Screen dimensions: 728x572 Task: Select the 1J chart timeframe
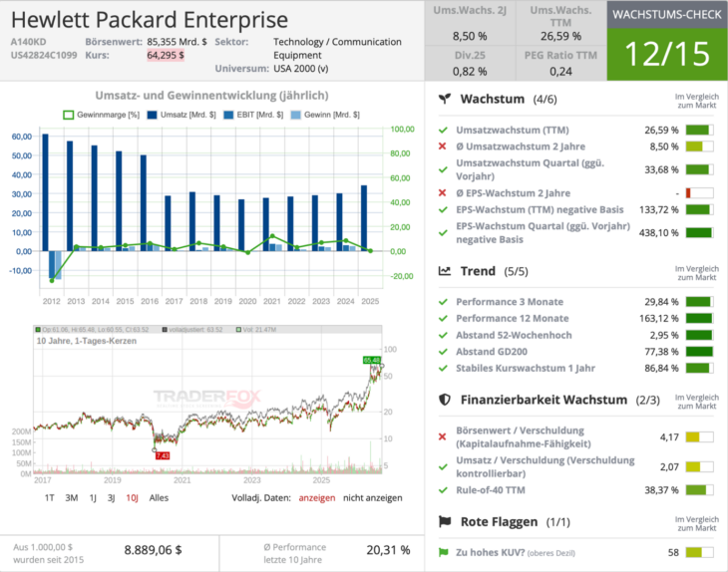coord(93,498)
